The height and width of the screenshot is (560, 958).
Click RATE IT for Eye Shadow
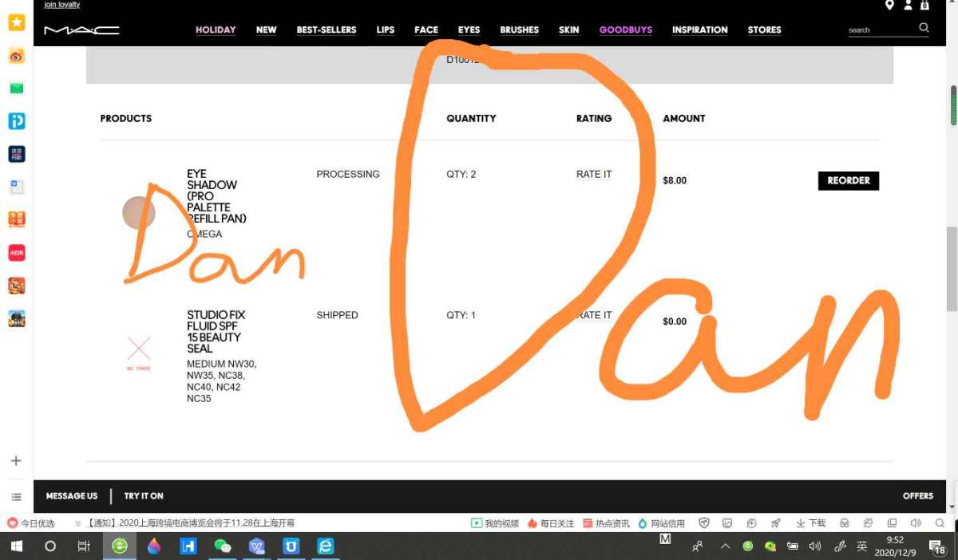594,175
